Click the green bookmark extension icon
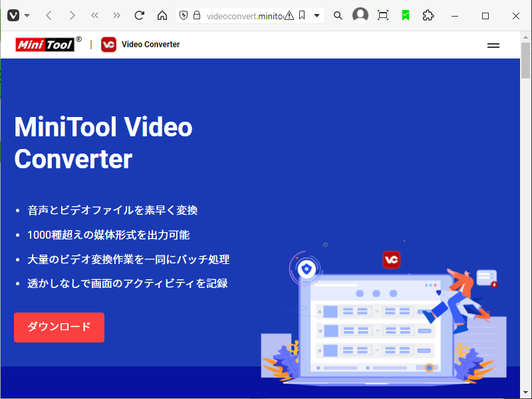 [406, 15]
